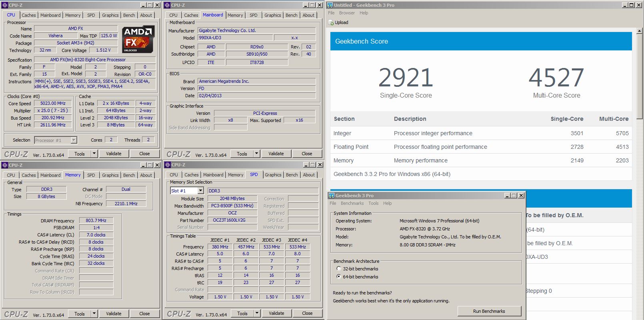This screenshot has width=644, height=320.
Task: Click the Memory CPU-Z window title icon
Action: [5, 165]
